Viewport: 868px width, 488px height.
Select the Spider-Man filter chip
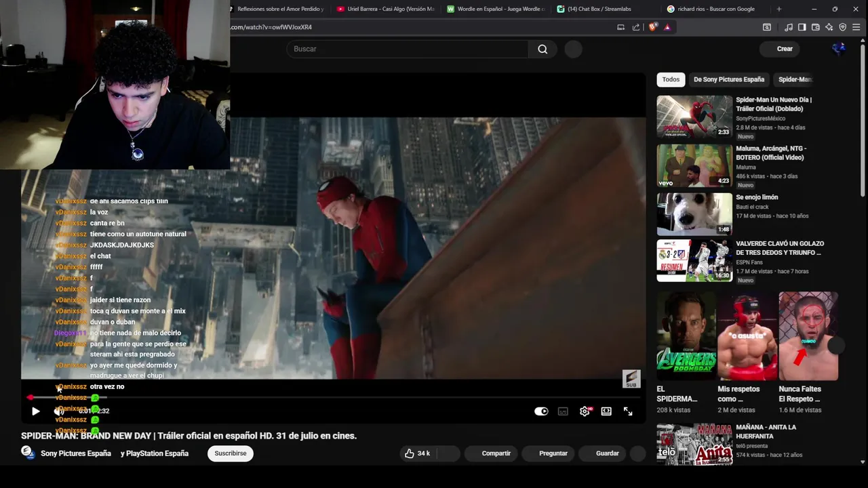[x=795, y=79]
